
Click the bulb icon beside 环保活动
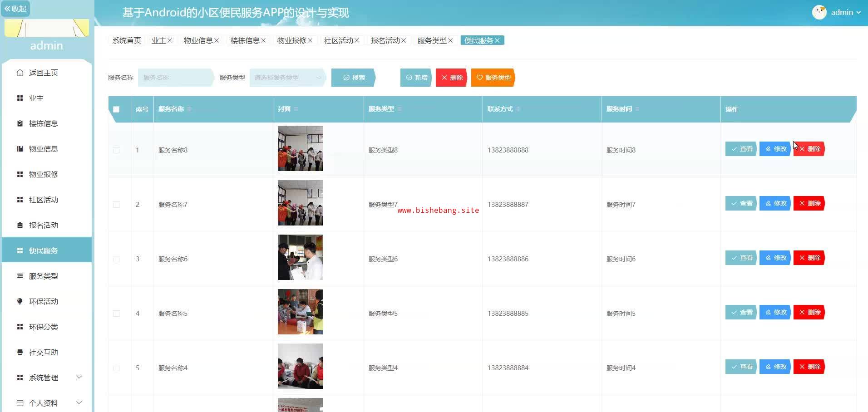20,301
